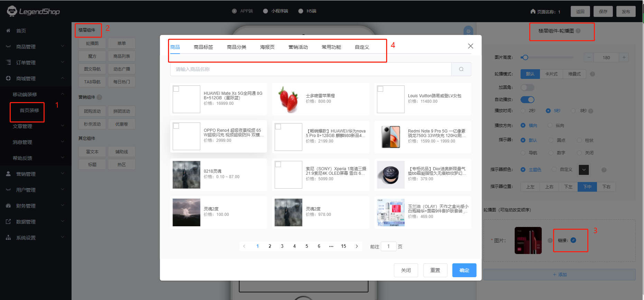This screenshot has height=300, width=644.
Task: Click the 图片高度 slider handle
Action: (x=525, y=57)
